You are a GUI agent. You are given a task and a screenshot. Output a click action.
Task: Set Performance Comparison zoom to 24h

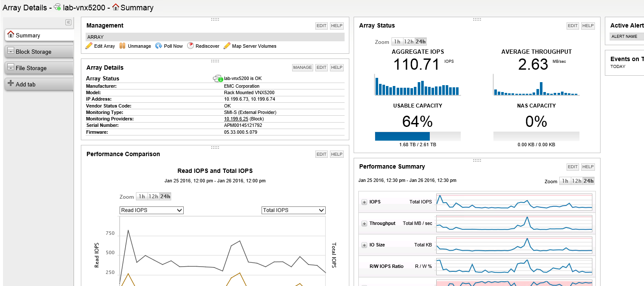pyautogui.click(x=165, y=197)
